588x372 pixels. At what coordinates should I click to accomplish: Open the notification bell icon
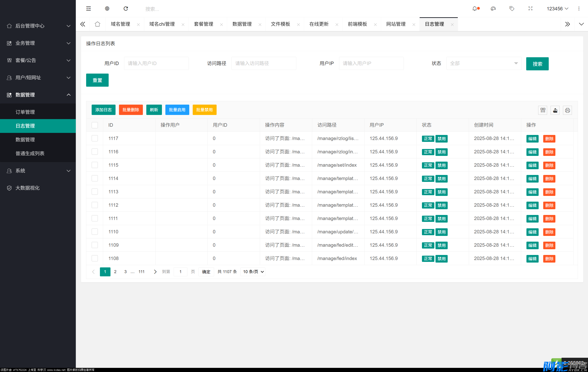click(475, 9)
